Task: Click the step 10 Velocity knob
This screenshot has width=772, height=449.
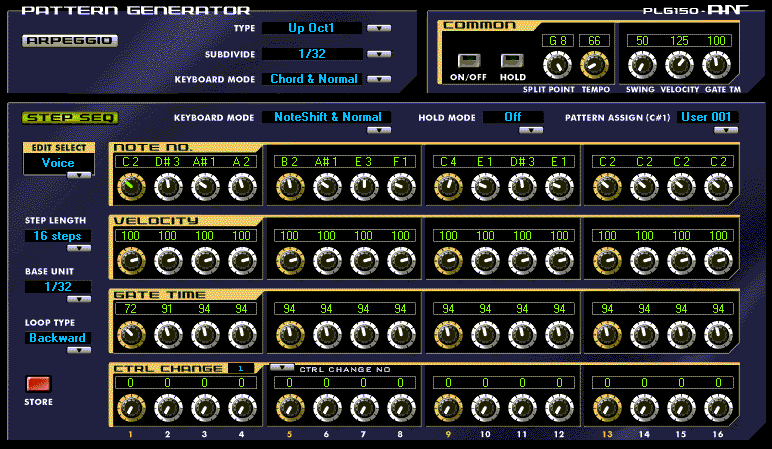Action: click(x=485, y=261)
